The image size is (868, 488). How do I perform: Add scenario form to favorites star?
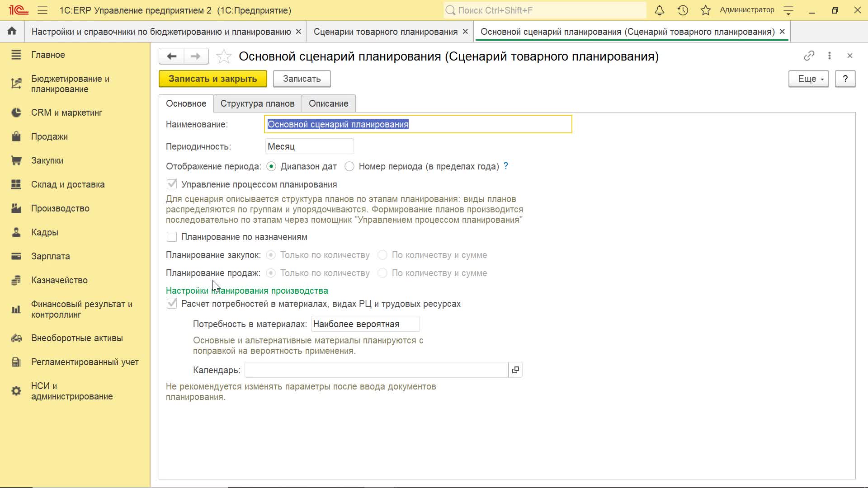224,56
